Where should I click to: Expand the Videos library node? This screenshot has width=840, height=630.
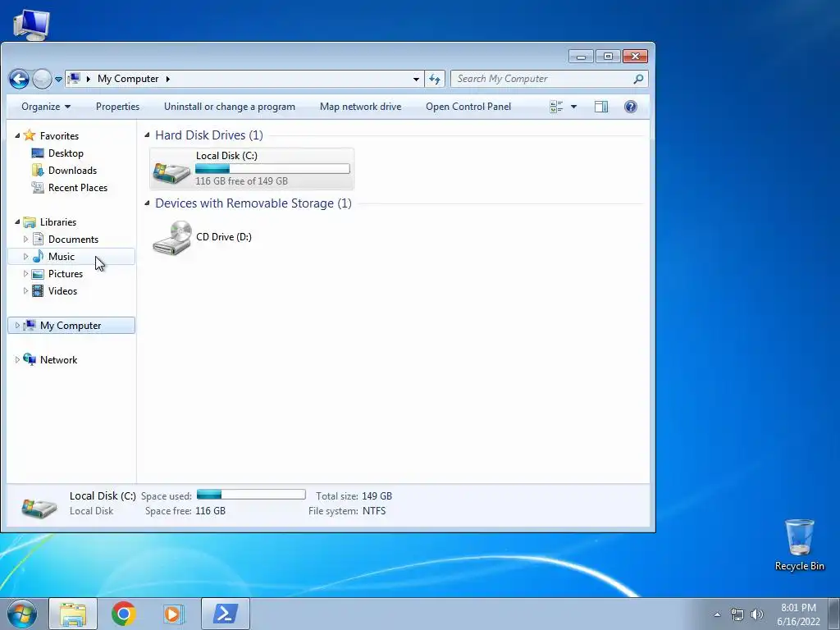(25, 291)
